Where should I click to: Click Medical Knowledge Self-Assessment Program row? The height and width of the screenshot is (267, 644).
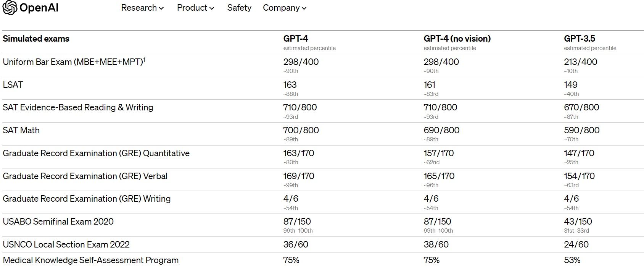coord(90,260)
